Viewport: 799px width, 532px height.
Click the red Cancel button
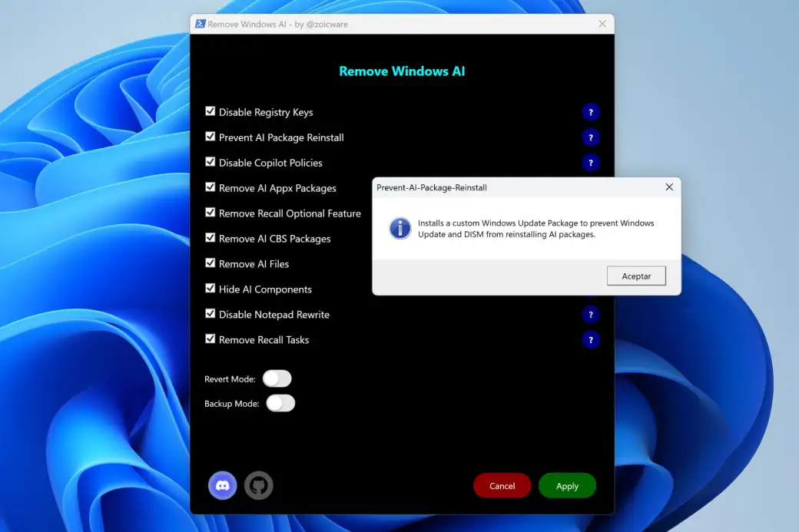coord(502,485)
